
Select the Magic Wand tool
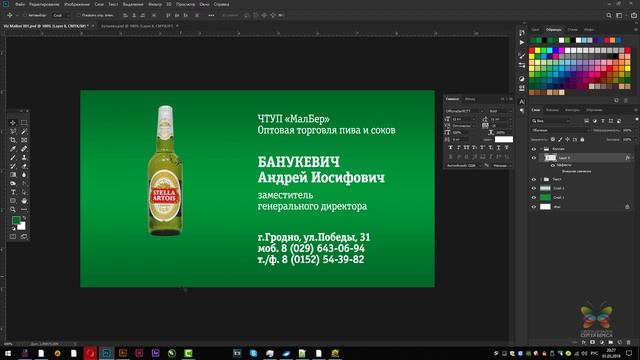click(x=24, y=131)
